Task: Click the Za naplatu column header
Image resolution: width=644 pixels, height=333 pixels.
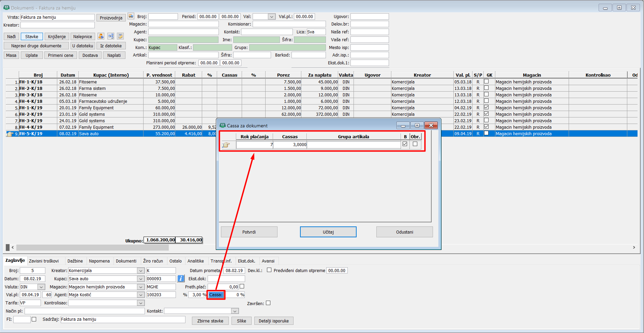Action: [x=320, y=75]
